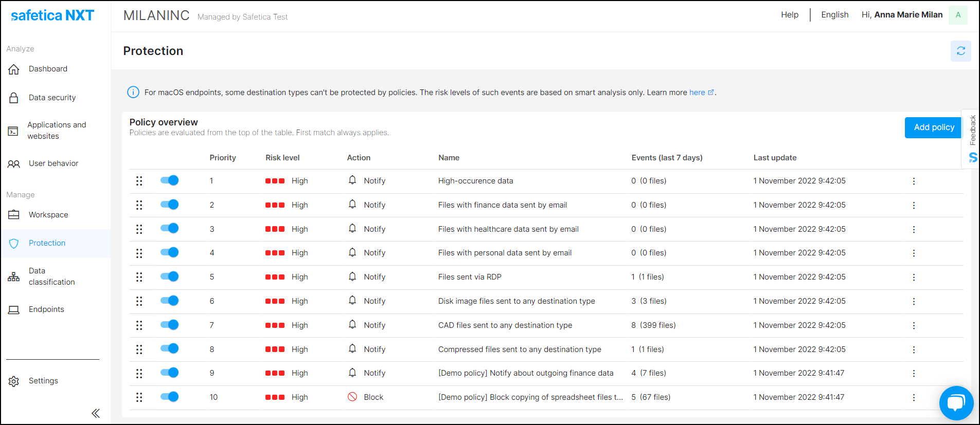Collapse the sidebar with double chevron

pyautogui.click(x=96, y=413)
